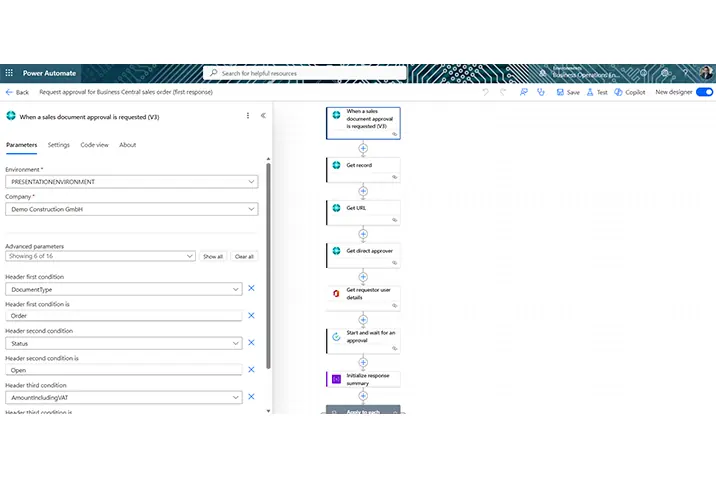The width and height of the screenshot is (716, 478).
Task: Open the feedback icon in the toolbar
Action: (524, 92)
